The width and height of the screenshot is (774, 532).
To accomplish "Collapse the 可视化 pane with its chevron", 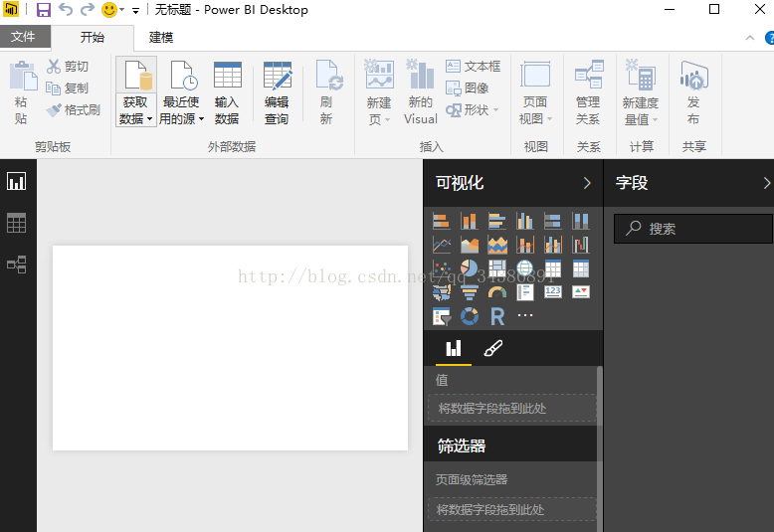I will point(587,183).
